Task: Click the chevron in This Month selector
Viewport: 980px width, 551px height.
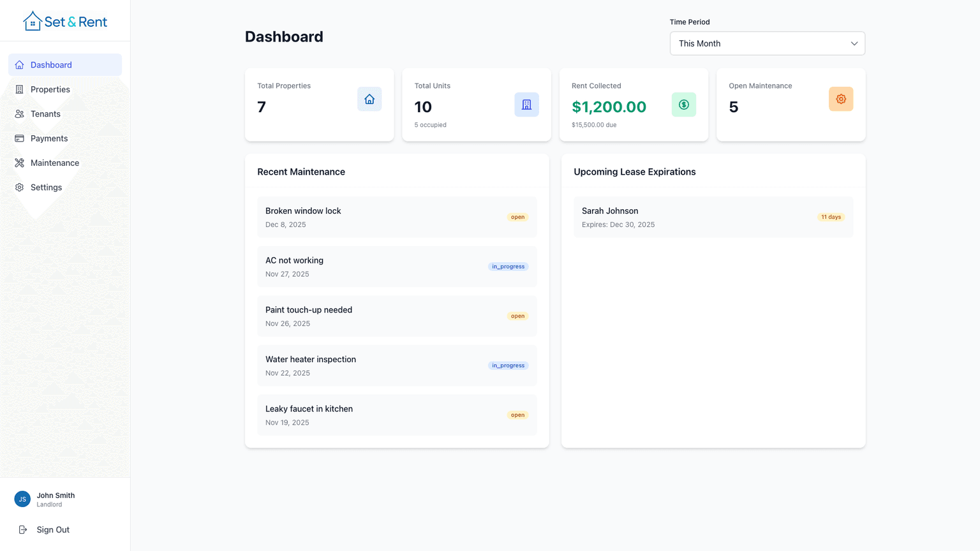Action: coord(854,43)
